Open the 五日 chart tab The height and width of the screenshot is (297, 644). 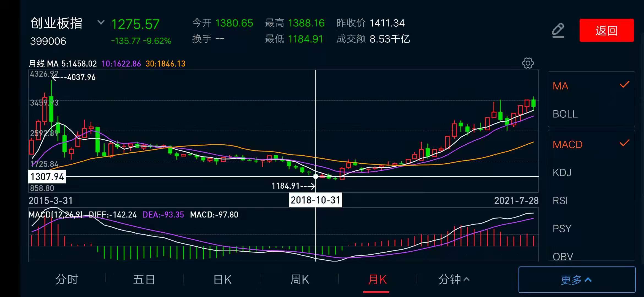(144, 280)
